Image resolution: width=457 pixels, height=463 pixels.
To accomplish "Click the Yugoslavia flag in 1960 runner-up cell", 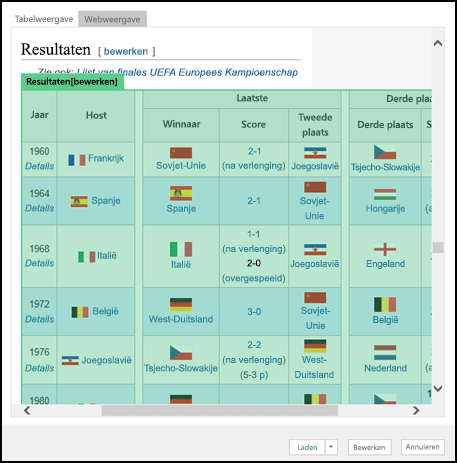I will point(315,153).
